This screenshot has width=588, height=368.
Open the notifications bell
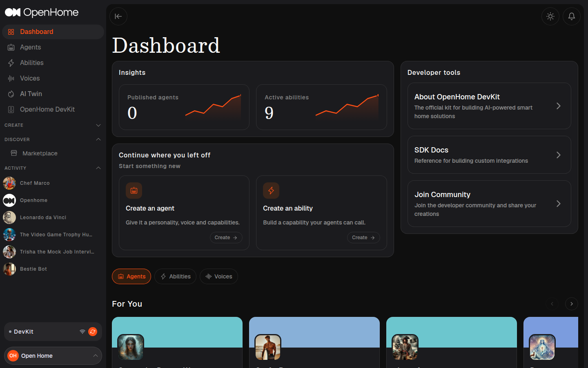572,16
